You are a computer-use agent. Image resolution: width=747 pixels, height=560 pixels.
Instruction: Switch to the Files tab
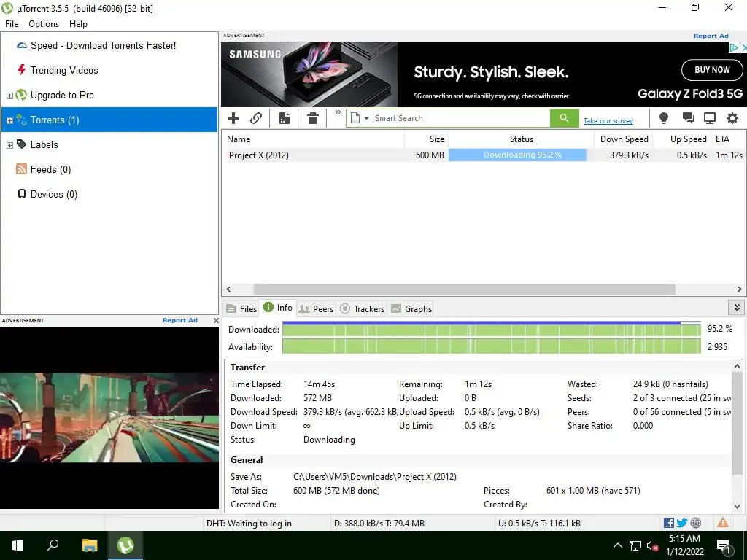[241, 308]
